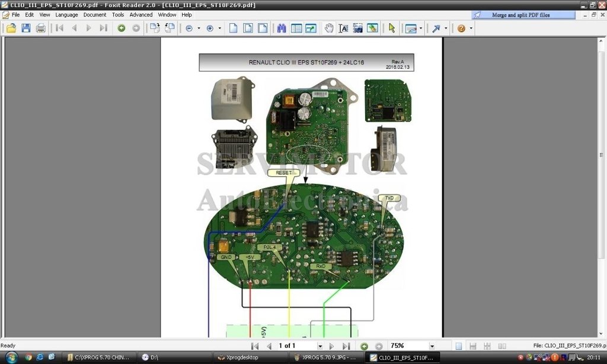The image size is (607, 364).
Task: Open the Window menu
Action: tap(167, 15)
